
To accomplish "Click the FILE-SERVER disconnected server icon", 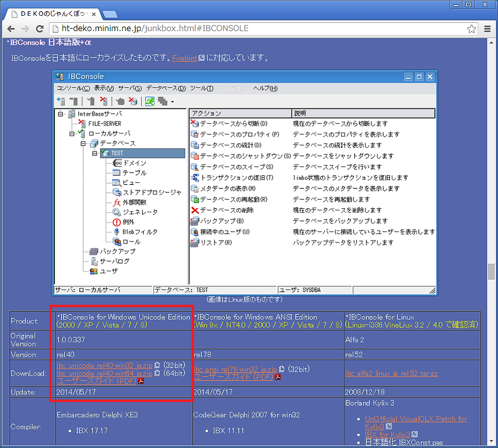I will click(x=82, y=123).
